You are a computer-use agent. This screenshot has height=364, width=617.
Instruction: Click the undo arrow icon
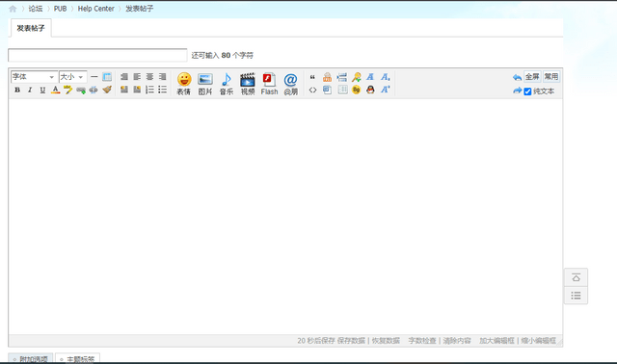(517, 77)
